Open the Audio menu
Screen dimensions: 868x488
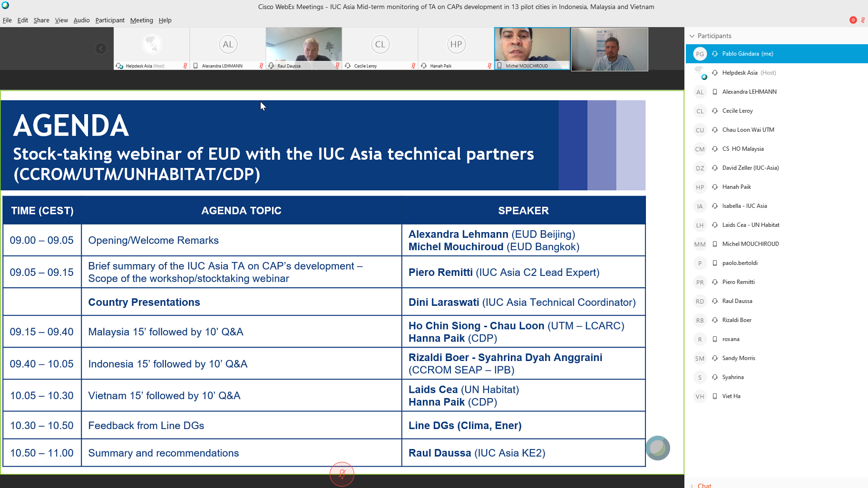point(81,20)
